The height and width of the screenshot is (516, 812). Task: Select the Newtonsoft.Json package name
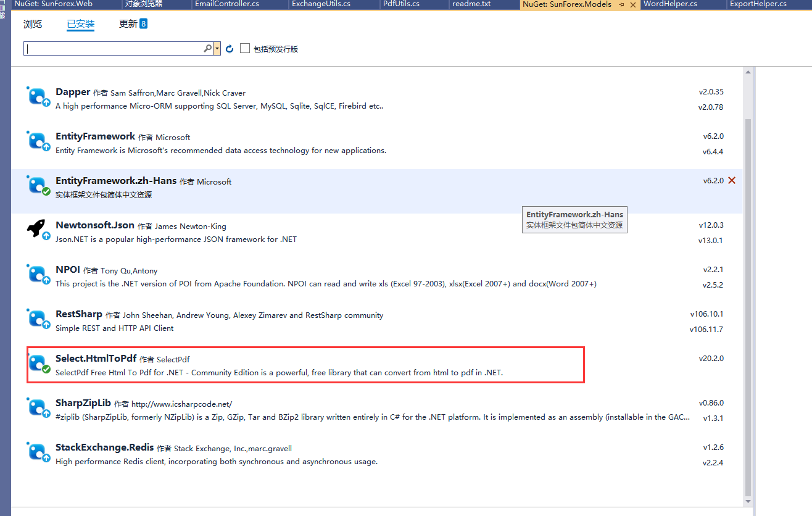[x=95, y=225]
